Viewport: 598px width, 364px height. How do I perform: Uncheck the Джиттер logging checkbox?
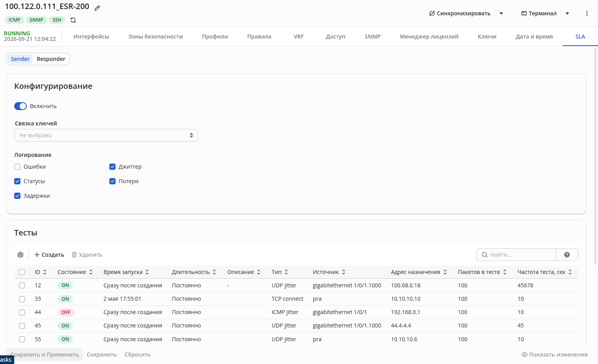tap(112, 167)
